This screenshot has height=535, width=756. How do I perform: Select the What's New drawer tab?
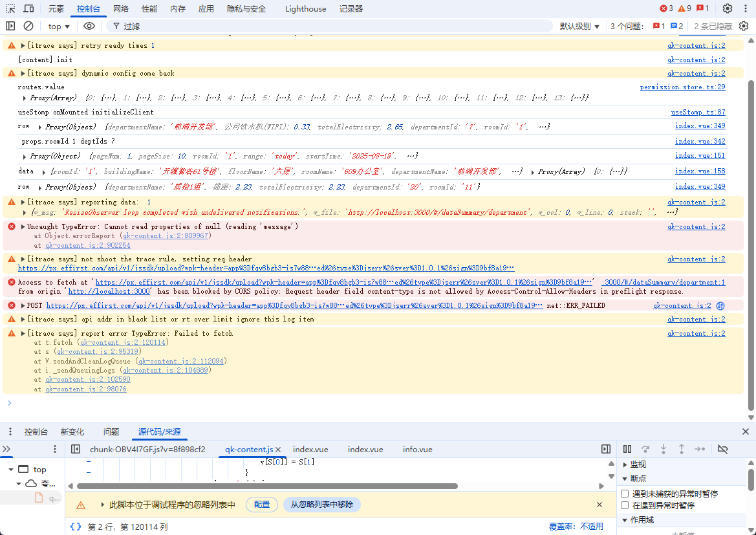click(72, 431)
